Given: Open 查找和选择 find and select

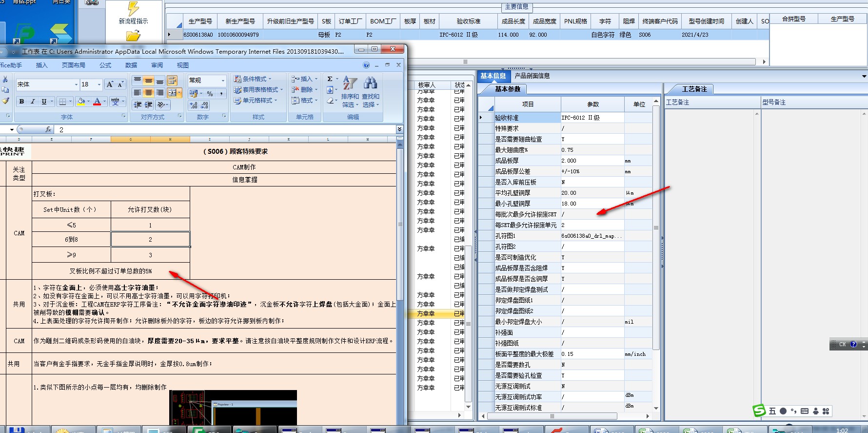Looking at the screenshot, I should pos(371,92).
